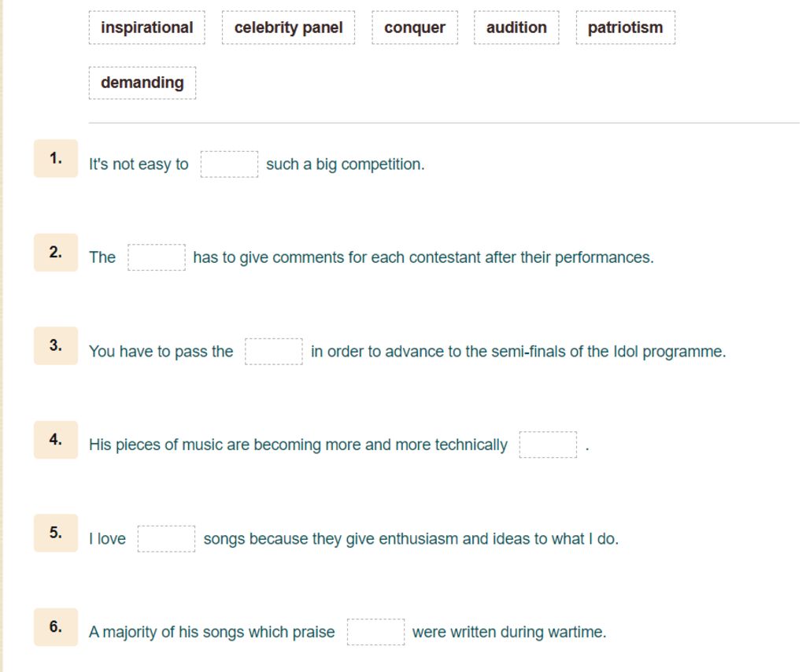Click the blank after "technically" in sentence 4
806x672 pixels.
point(548,445)
